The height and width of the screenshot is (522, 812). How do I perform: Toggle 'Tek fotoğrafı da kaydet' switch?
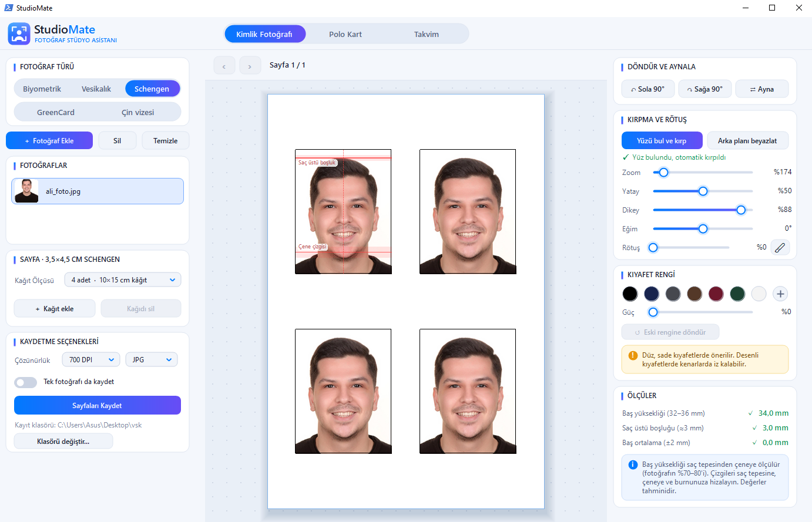pos(26,382)
